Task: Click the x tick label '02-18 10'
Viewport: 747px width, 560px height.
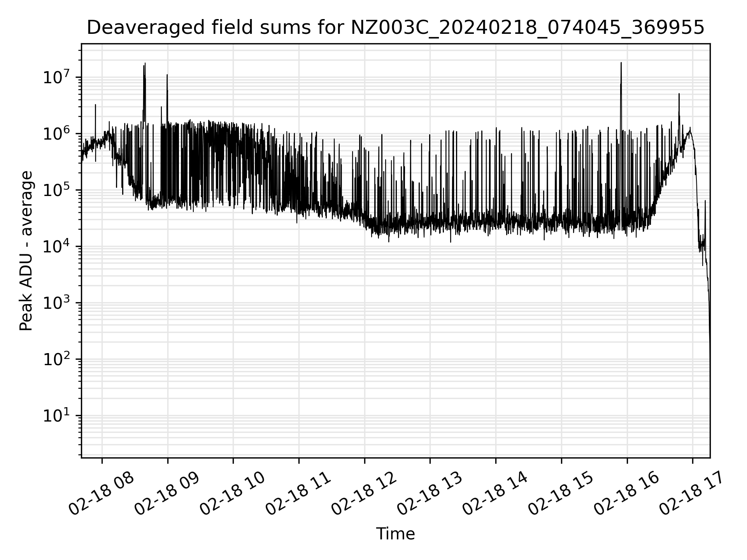Action: tap(233, 494)
